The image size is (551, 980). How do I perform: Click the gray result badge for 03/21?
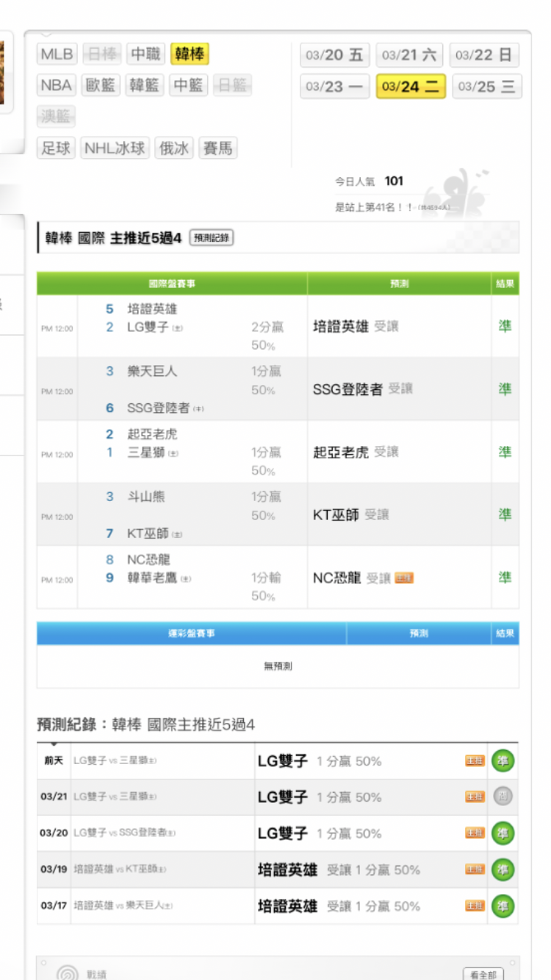coord(503,797)
